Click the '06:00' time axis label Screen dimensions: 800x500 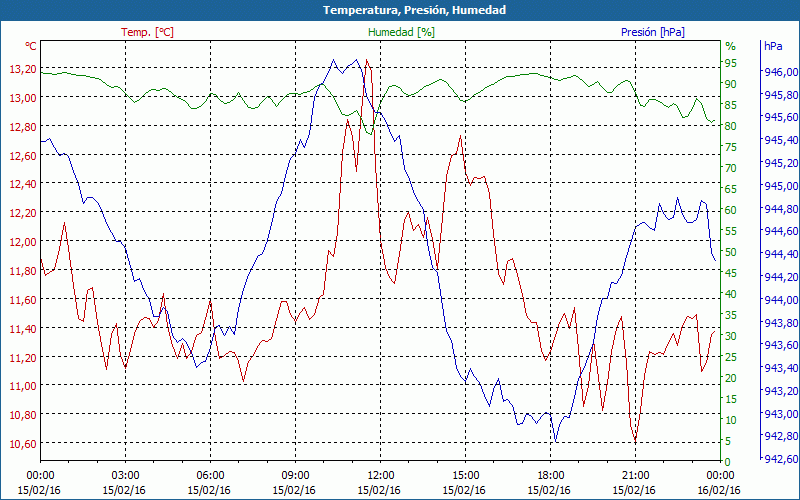(x=210, y=475)
